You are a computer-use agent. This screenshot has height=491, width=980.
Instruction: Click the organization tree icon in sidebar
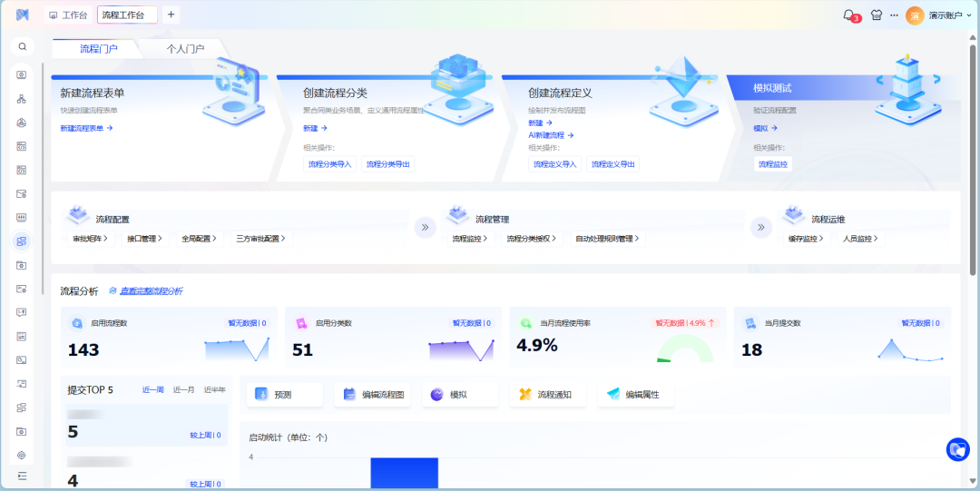pyautogui.click(x=22, y=98)
